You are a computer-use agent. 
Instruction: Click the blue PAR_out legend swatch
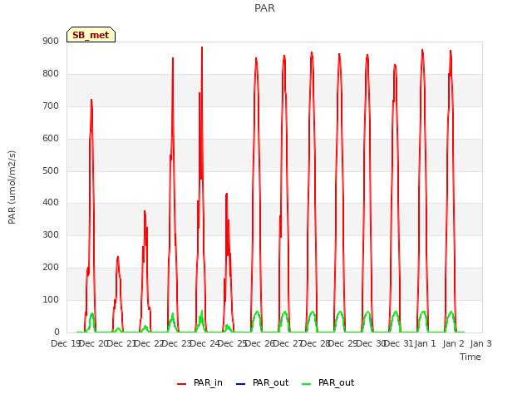point(240,384)
